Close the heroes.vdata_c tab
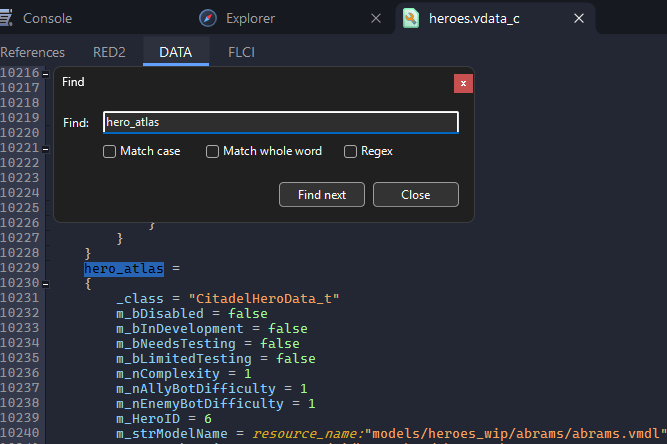 tap(579, 18)
